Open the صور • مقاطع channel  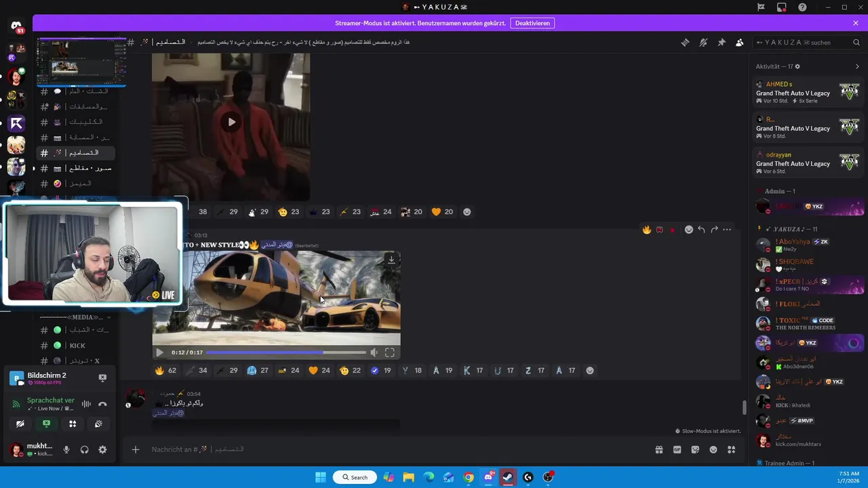76,168
